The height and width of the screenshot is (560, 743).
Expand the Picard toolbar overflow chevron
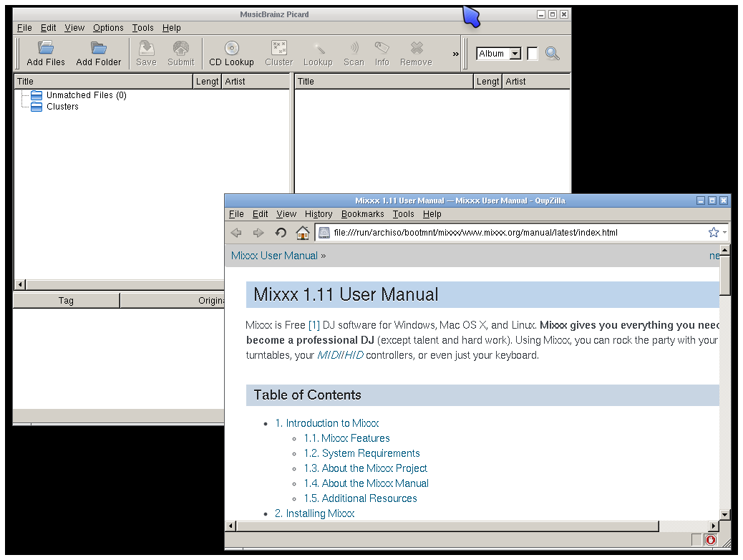455,54
